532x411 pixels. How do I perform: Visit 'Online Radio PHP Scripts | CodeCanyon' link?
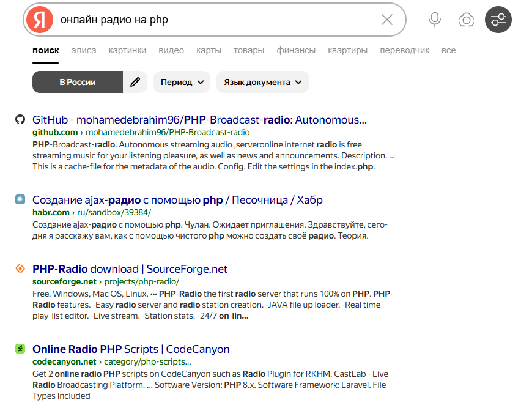pyautogui.click(x=131, y=349)
